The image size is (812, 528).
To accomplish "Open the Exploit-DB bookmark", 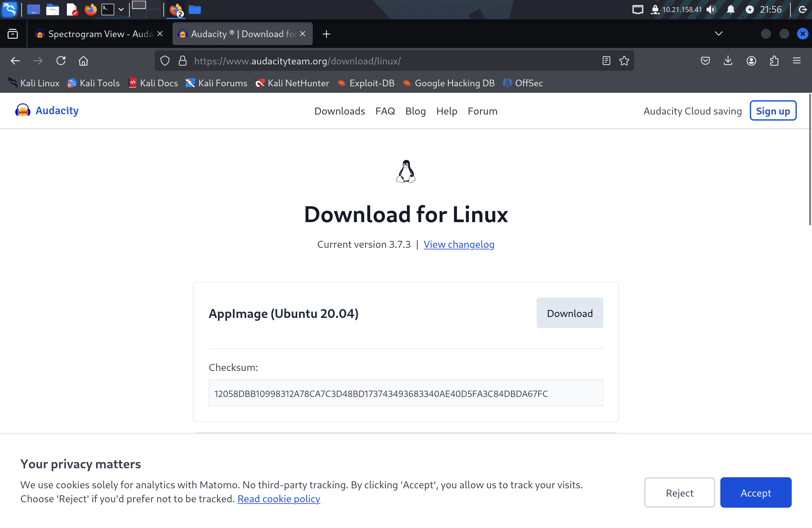I will (365, 83).
